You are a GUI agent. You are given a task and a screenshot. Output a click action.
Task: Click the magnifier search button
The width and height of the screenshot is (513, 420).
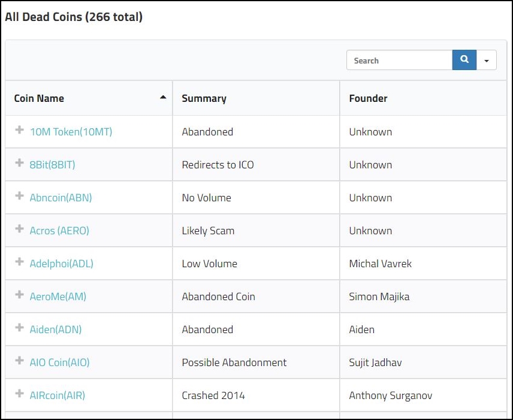pyautogui.click(x=464, y=60)
